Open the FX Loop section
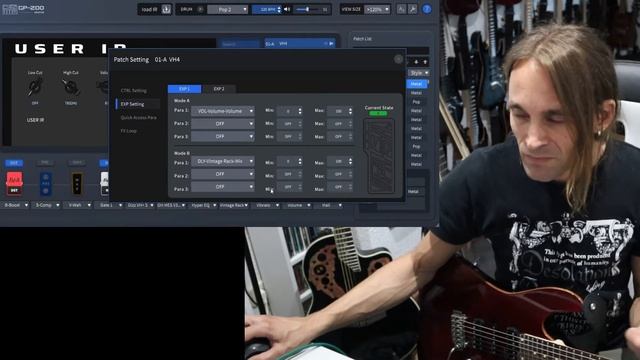Screen dimensions: 640x360 [128, 131]
